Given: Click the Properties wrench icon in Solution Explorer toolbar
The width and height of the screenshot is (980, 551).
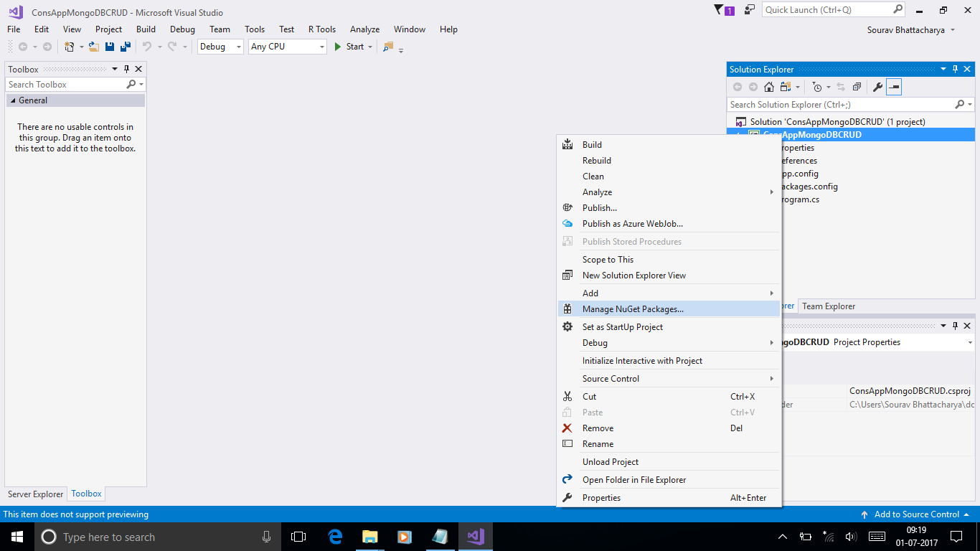Looking at the screenshot, I should click(877, 87).
